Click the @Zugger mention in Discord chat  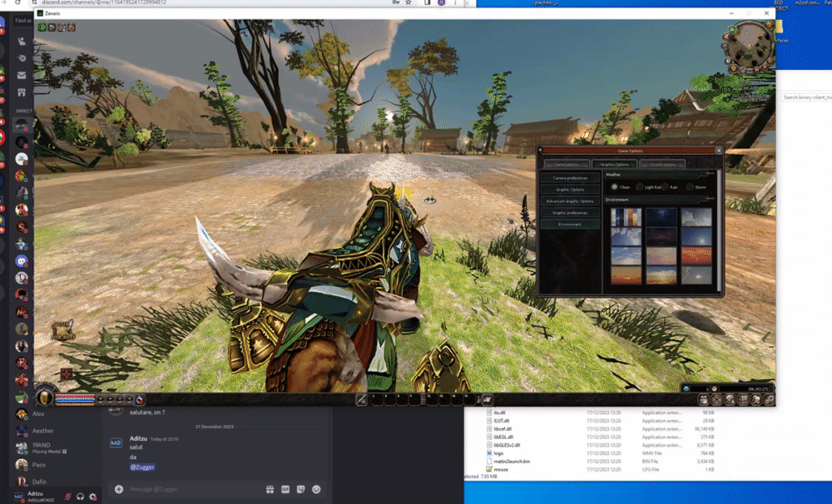(x=142, y=467)
